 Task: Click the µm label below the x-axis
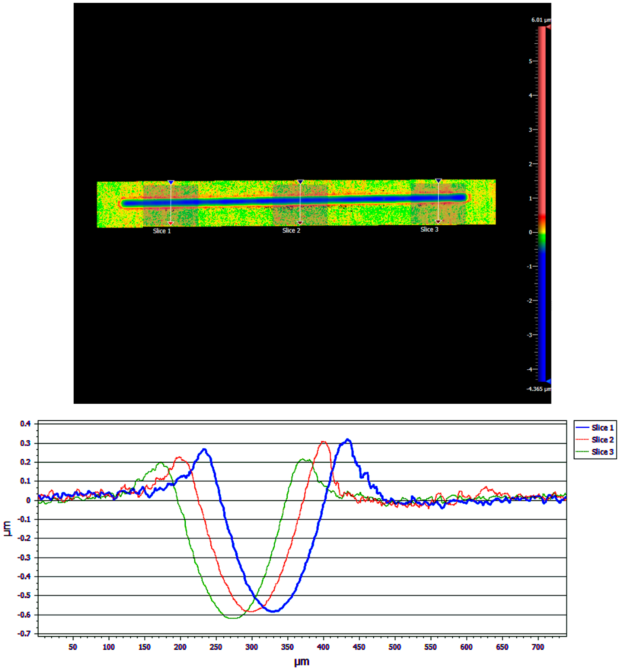tap(302, 662)
